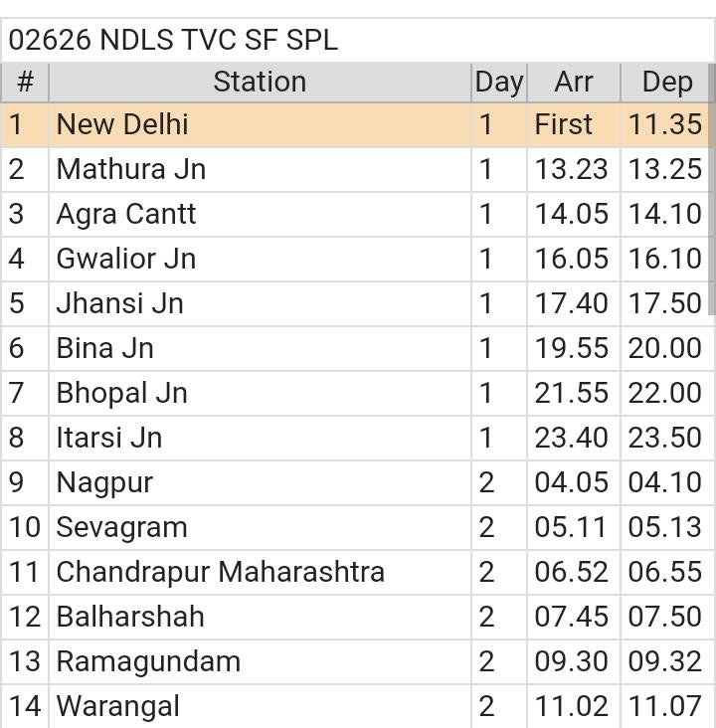Click the Ramagundam row

[148, 661]
